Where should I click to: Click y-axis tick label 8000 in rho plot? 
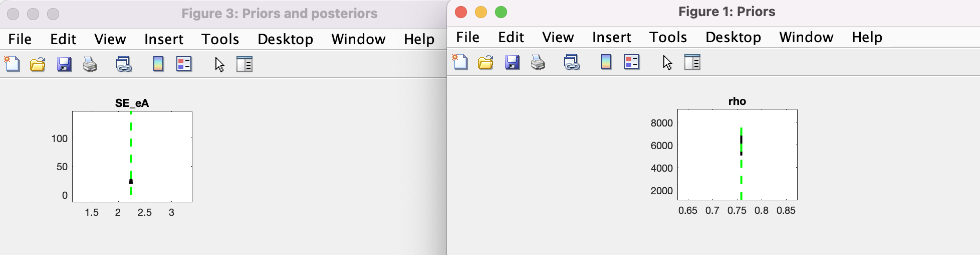point(661,123)
